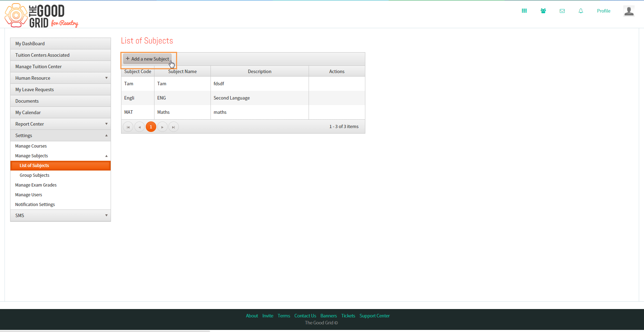
Task: Click The Good Grid logo
Action: pyautogui.click(x=41, y=16)
